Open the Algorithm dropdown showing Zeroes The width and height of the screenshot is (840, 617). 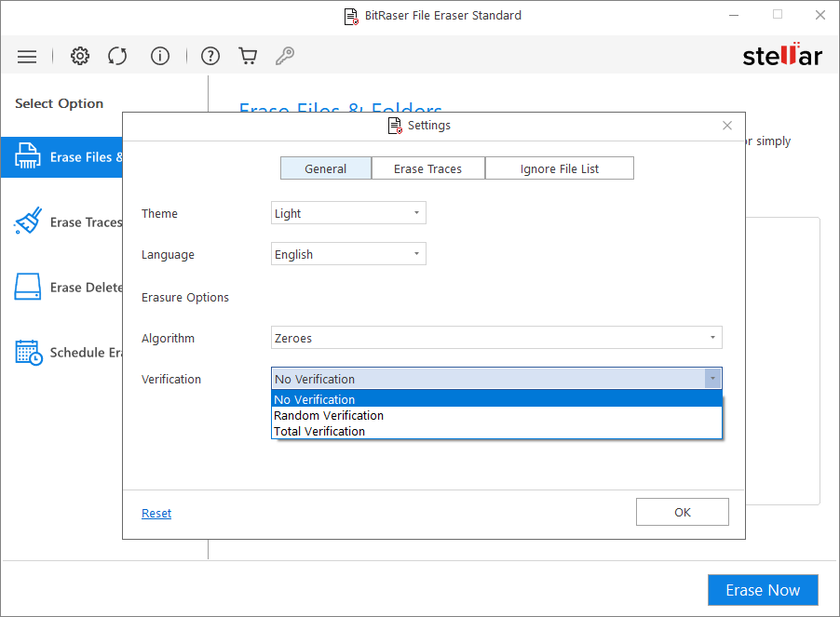(x=496, y=338)
